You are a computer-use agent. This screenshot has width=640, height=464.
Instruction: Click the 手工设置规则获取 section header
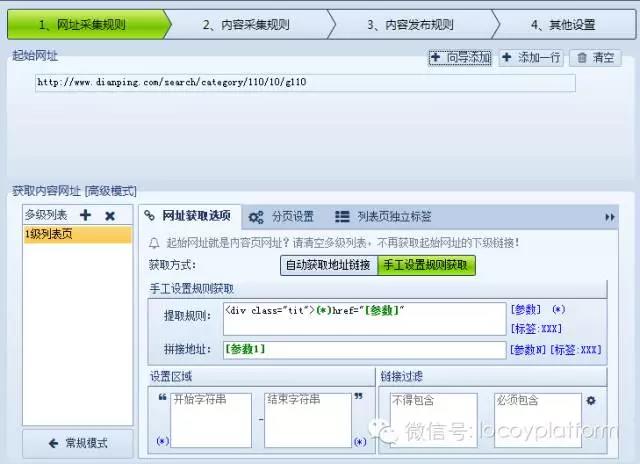coord(191,289)
